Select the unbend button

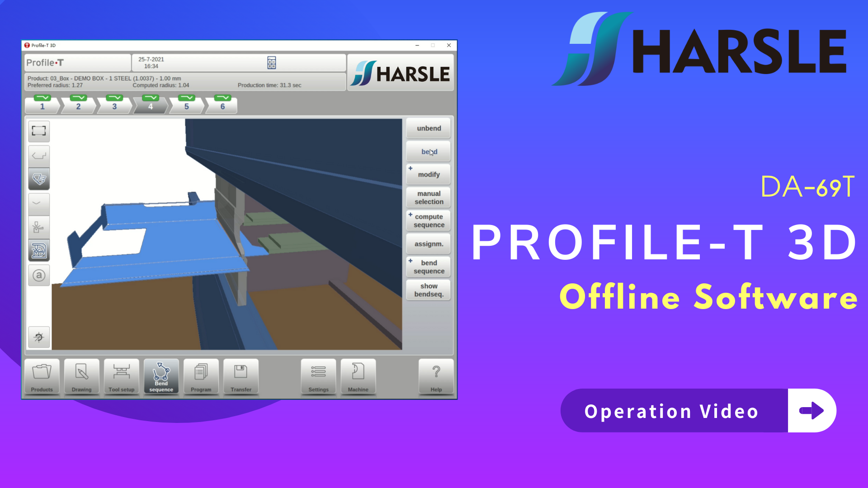[x=429, y=128]
